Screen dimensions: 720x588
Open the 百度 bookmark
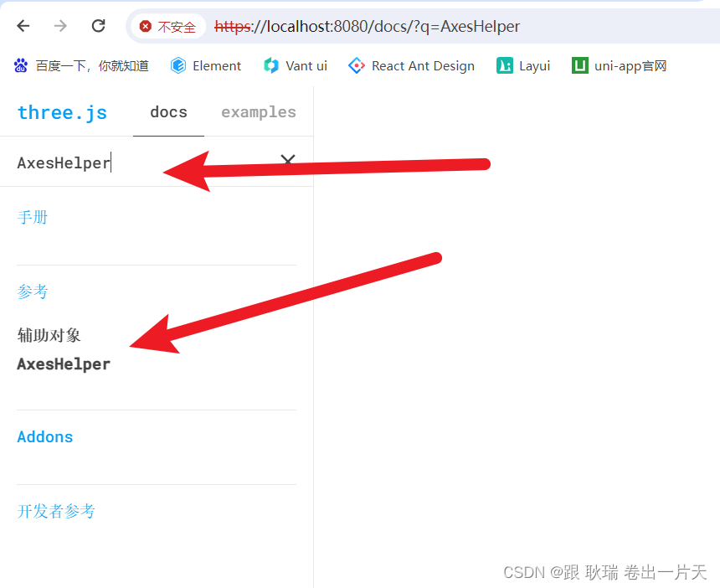(81, 65)
